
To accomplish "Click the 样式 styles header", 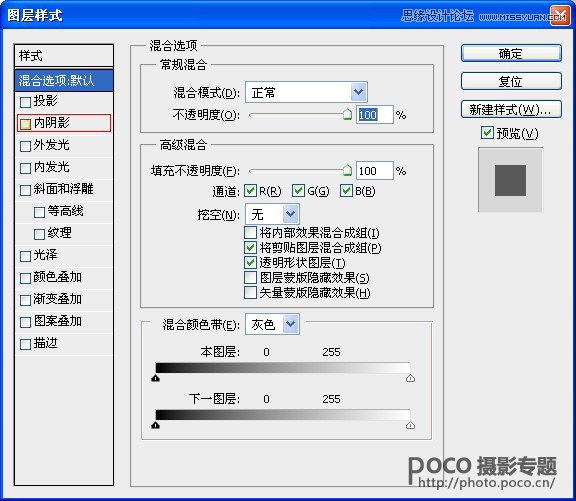I will coord(64,56).
